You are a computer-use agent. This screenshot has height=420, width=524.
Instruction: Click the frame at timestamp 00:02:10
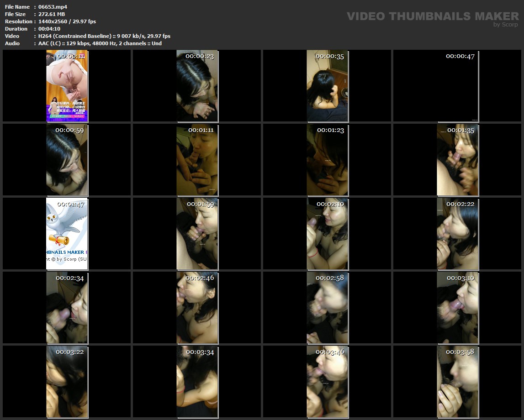[x=327, y=234]
